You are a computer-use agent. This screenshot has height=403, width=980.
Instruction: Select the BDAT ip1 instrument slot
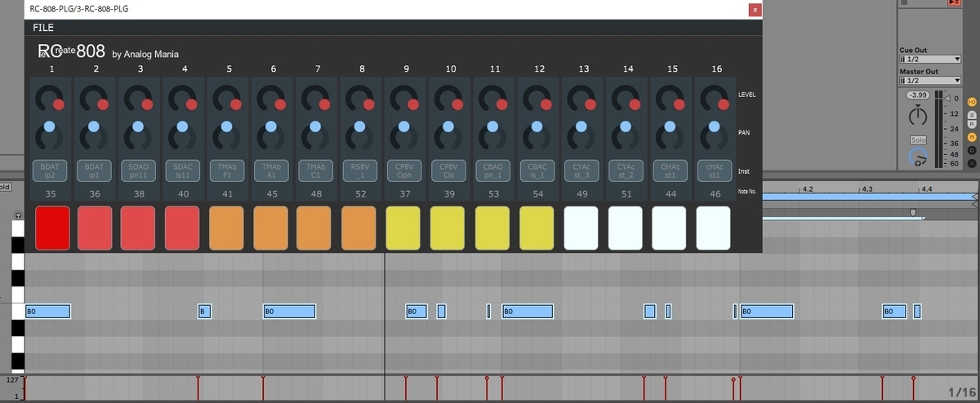click(x=96, y=169)
